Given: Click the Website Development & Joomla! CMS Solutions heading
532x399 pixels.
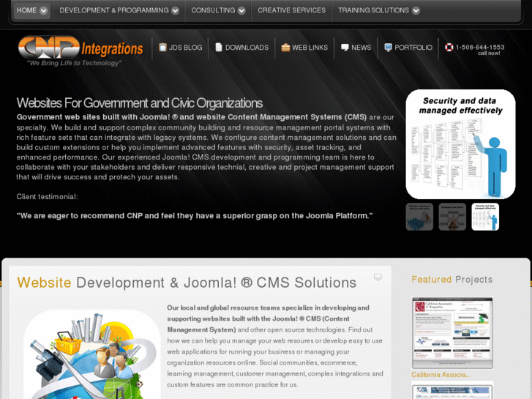Looking at the screenshot, I should (x=187, y=283).
